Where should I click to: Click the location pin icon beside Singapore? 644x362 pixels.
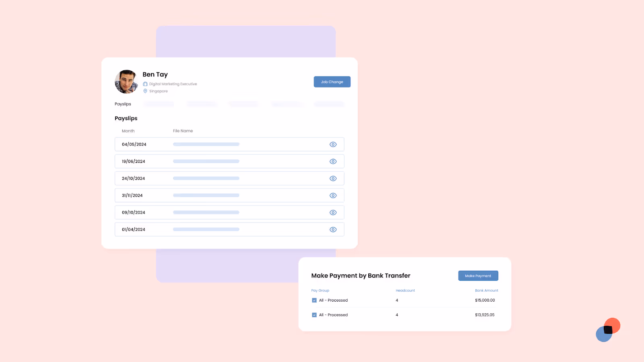(145, 91)
